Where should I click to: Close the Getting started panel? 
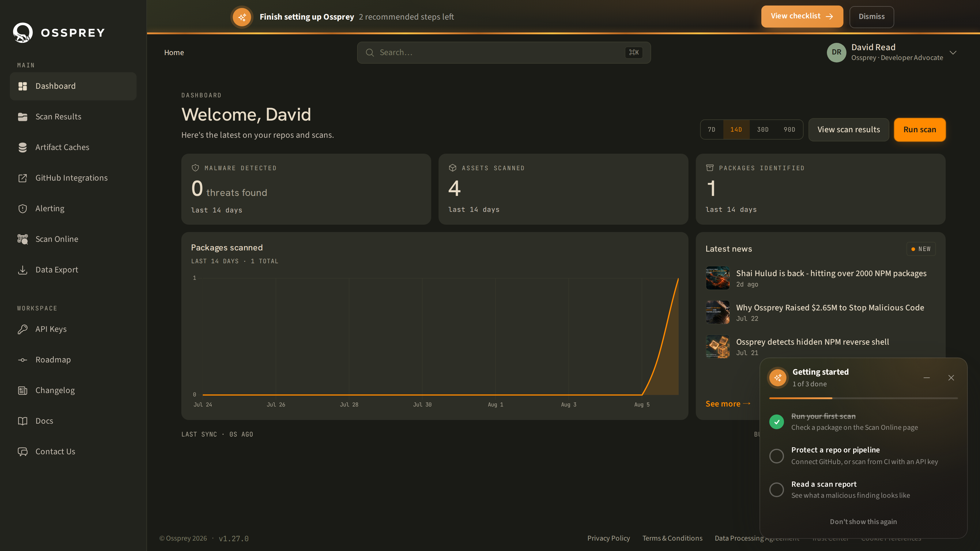coord(951,378)
